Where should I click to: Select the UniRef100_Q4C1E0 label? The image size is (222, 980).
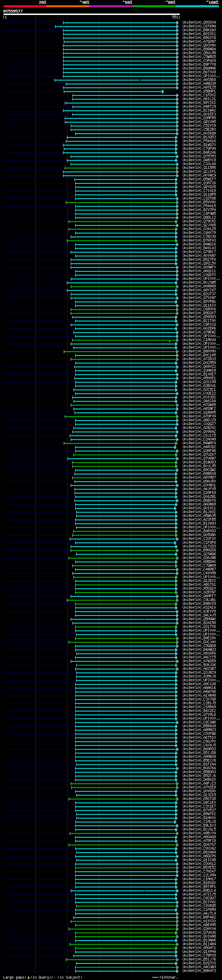[199, 802]
